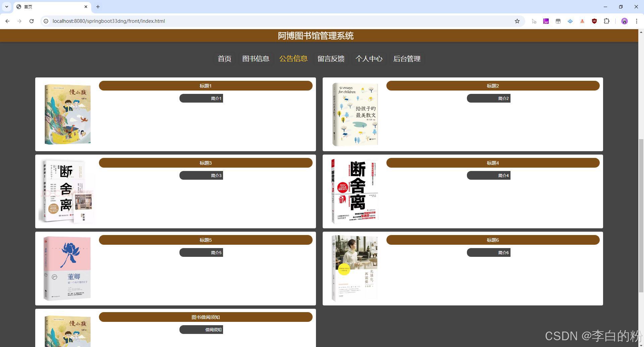Click the 借阅须知 label
Viewport: 644px width, 347px height.
[x=201, y=330]
